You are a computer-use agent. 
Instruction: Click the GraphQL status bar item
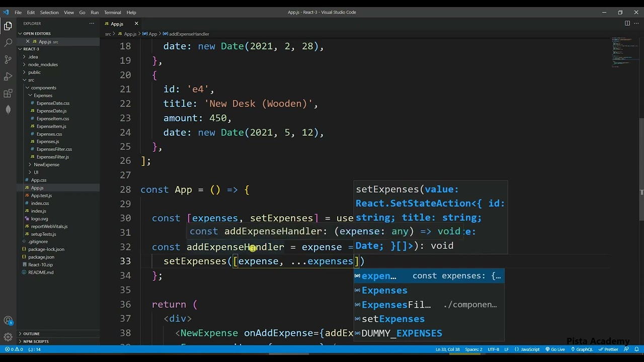pos(581,349)
